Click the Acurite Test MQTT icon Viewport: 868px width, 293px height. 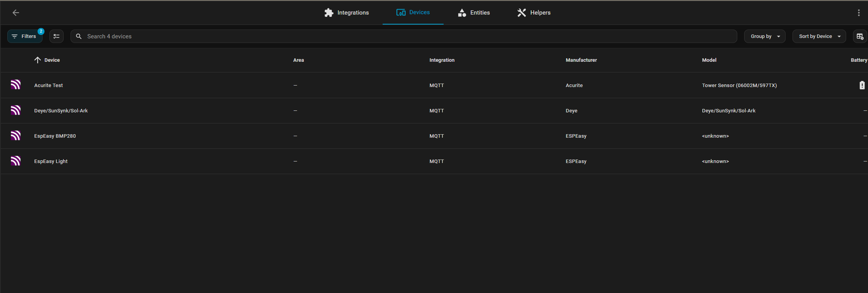15,85
